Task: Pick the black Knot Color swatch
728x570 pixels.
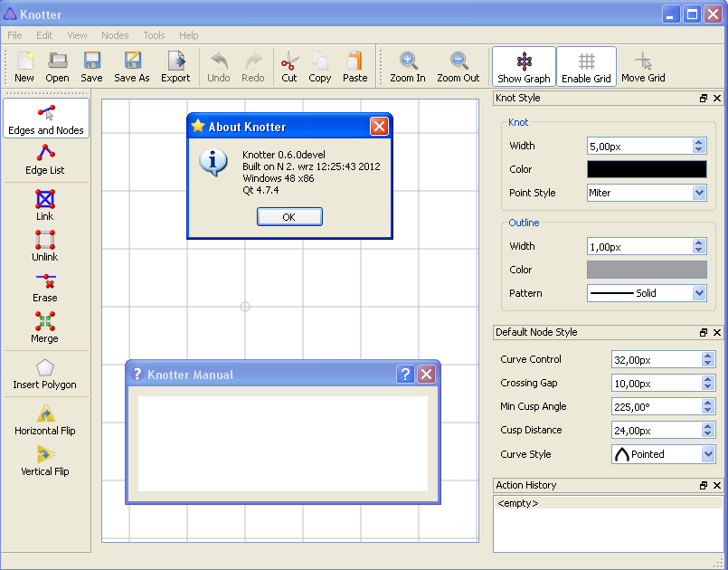Action: pos(647,169)
